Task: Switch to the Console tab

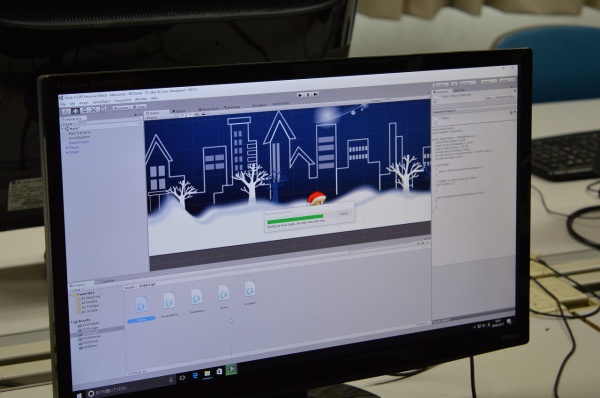Action: 106,281
